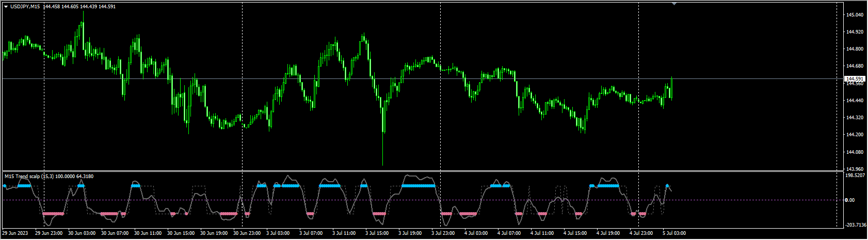Click the 144.680 price axis label

pos(855,66)
